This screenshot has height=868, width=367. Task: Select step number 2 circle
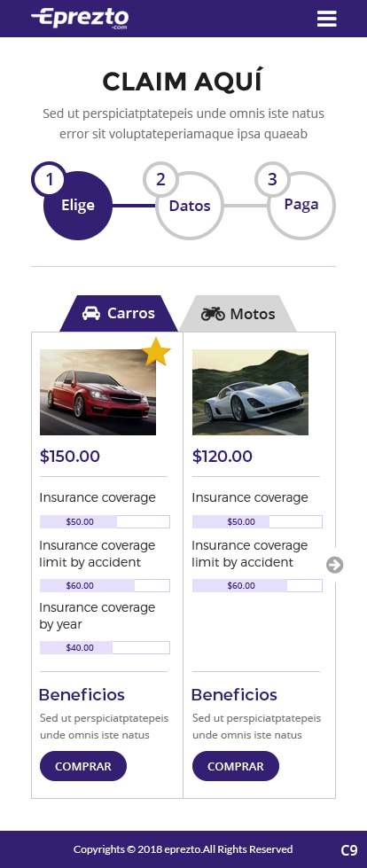(160, 179)
